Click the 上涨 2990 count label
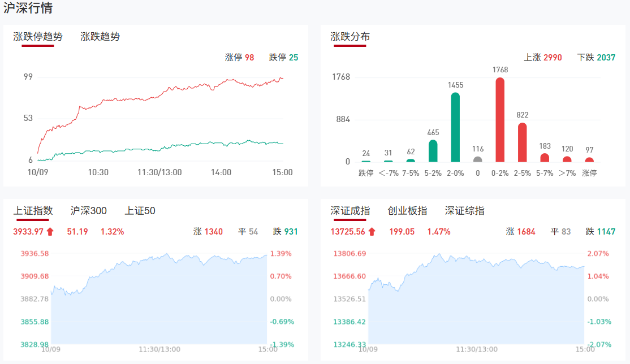 click(543, 58)
